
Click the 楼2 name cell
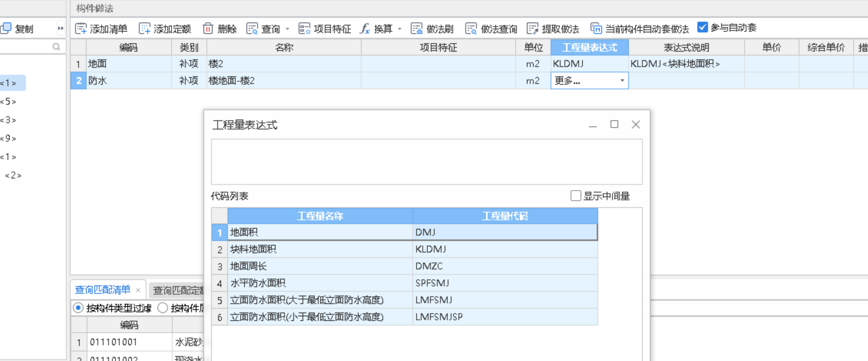(x=284, y=64)
